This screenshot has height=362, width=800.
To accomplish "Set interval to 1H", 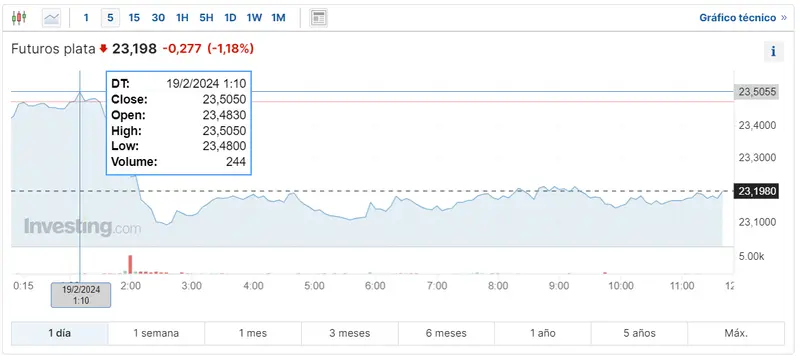I will (182, 18).
